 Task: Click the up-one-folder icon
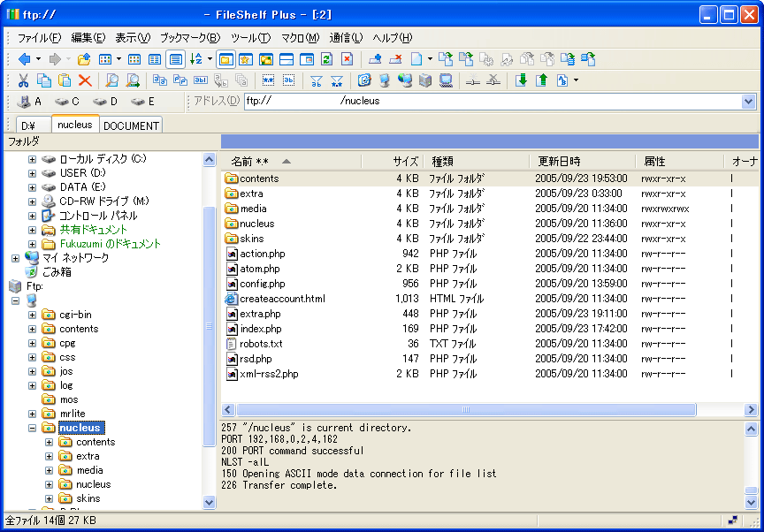84,59
